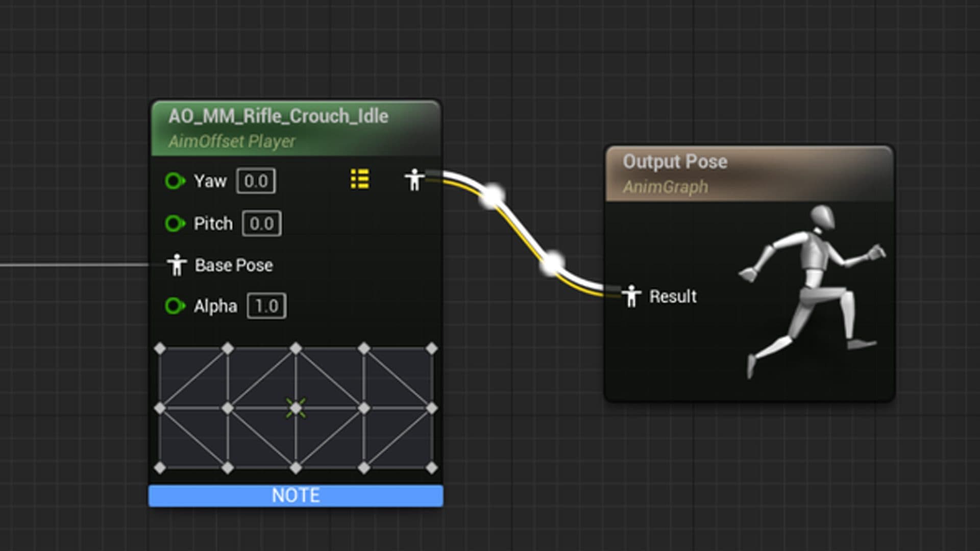Click the Alpha input pin
This screenshot has width=980, height=551.
(175, 306)
